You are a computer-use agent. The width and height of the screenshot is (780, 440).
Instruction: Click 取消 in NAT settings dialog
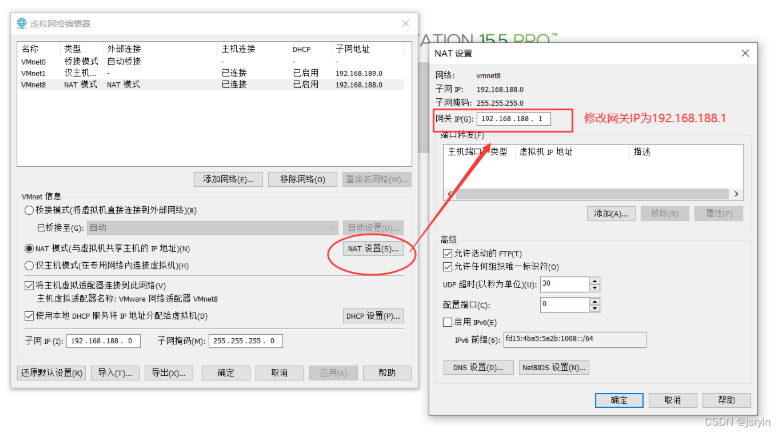[673, 400]
